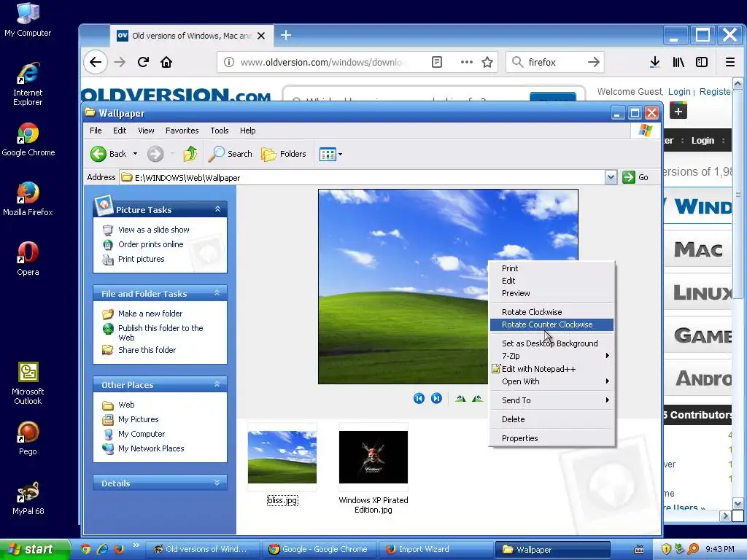Viewport: 747px width, 560px height.
Task: Open My Pictures in Other Places
Action: [x=138, y=419]
